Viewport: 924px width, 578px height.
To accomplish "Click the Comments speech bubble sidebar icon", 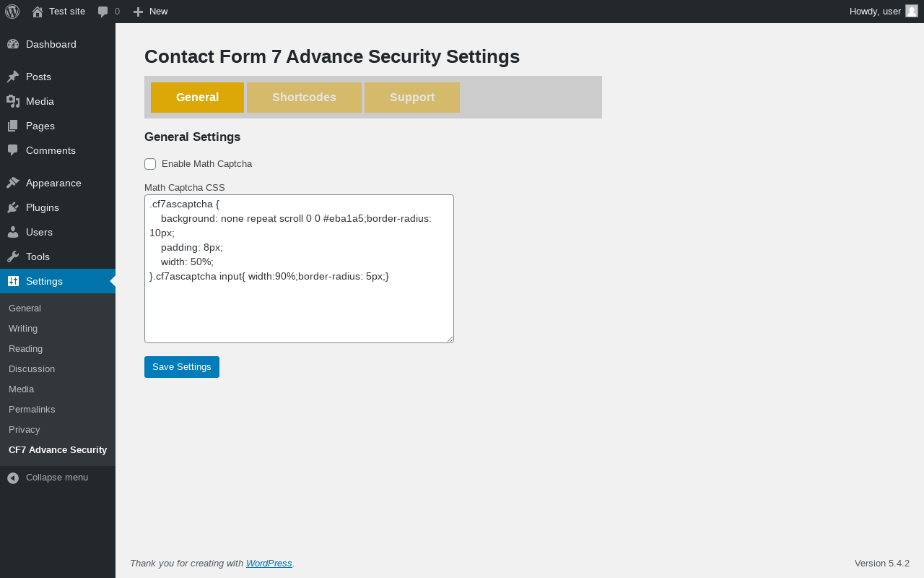I will (x=13, y=150).
